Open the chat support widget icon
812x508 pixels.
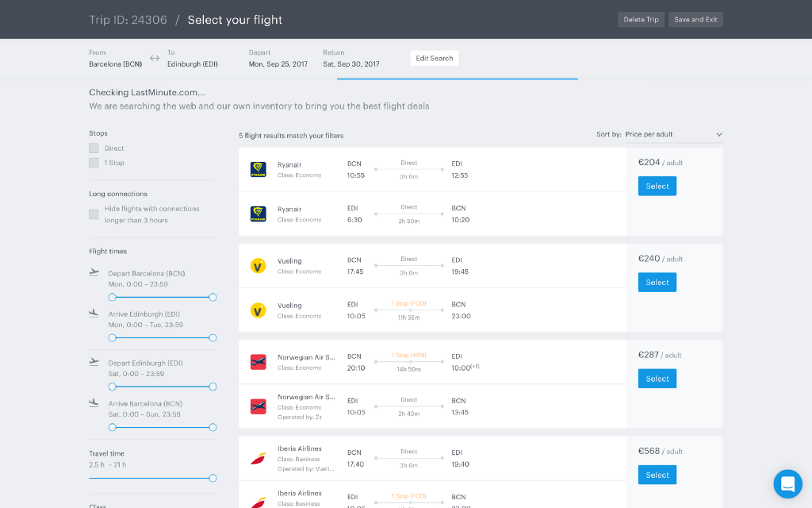point(787,484)
